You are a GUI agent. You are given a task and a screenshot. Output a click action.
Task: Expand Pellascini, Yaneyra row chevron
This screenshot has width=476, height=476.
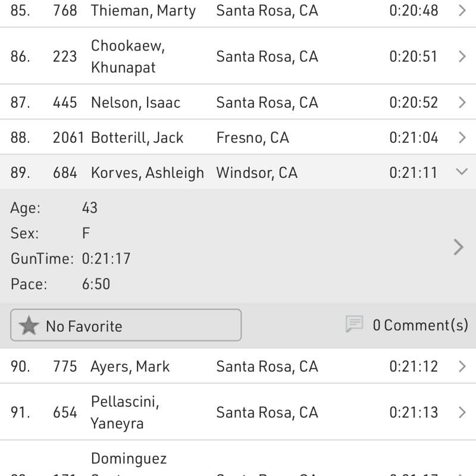point(462,412)
